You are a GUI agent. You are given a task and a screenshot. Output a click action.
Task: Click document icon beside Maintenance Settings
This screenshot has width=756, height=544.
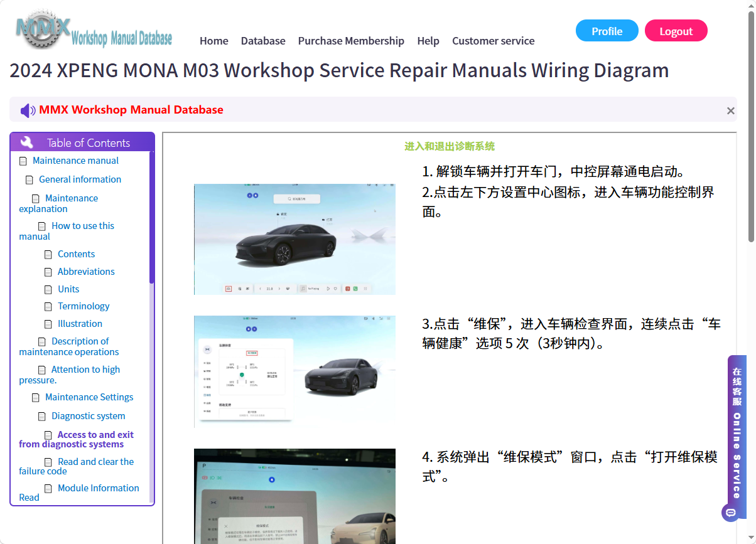(36, 398)
